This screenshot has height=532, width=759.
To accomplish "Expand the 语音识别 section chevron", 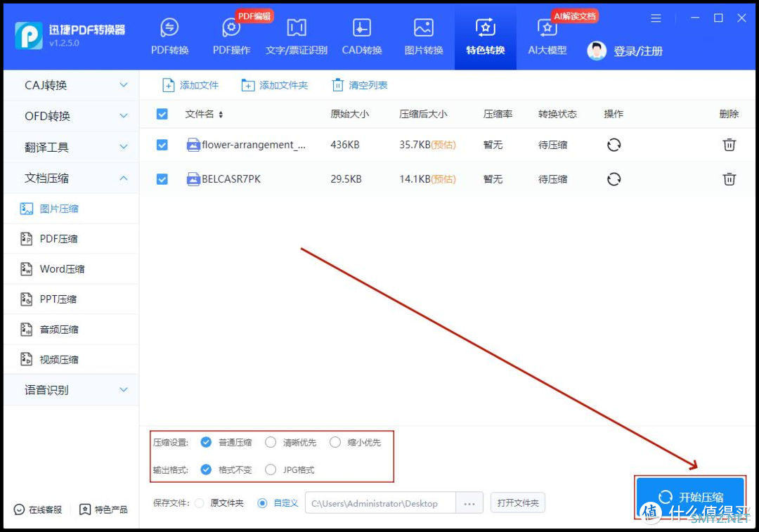I will (124, 389).
